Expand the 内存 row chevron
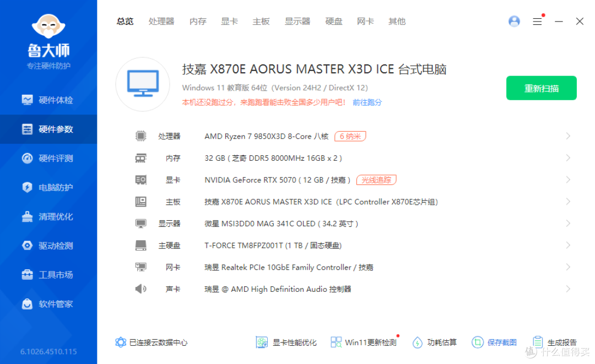The width and height of the screenshot is (595, 364). coord(568,157)
